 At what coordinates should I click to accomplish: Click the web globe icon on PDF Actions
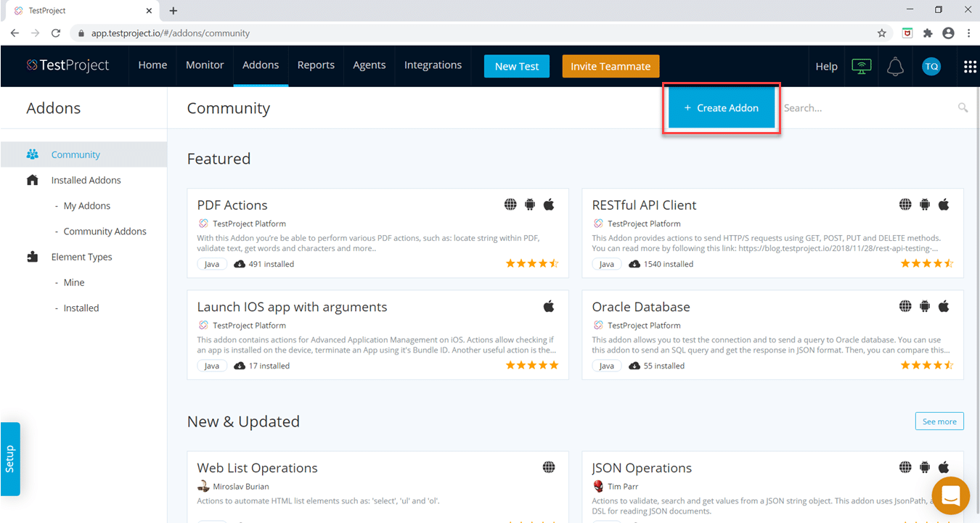511,205
